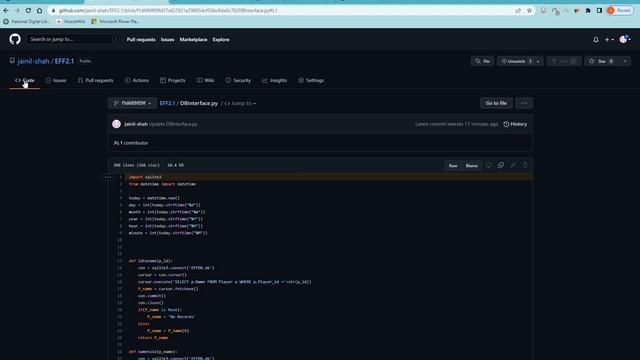Screen dimensions: 640x360
Task: View the file History
Action: (x=515, y=124)
